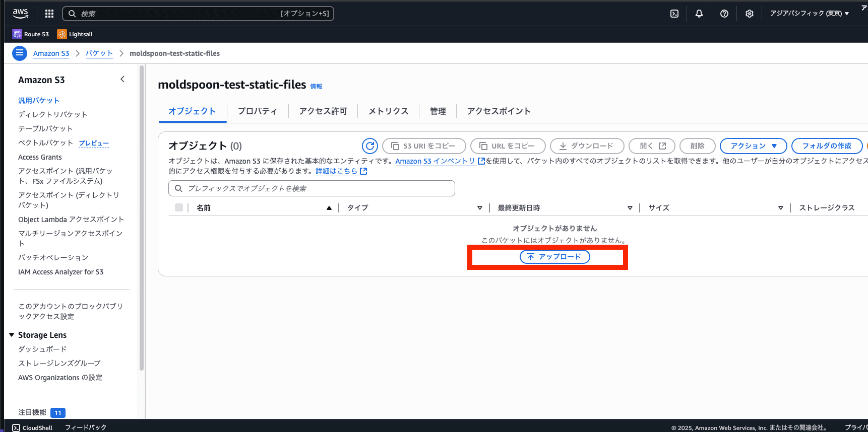Image resolution: width=868 pixels, height=432 pixels.
Task: Launch CloudShell from the top bar icon
Action: click(x=674, y=14)
